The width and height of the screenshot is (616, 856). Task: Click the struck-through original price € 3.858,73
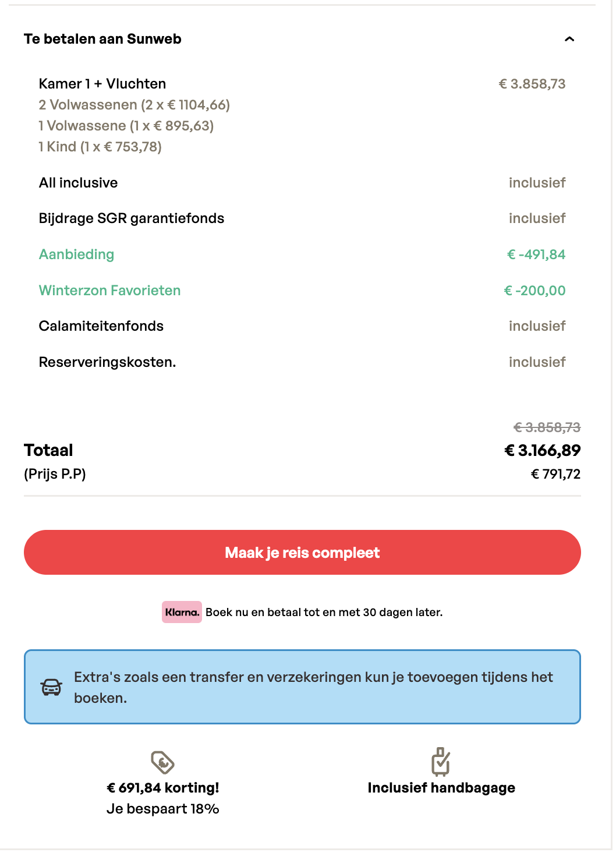(x=547, y=427)
